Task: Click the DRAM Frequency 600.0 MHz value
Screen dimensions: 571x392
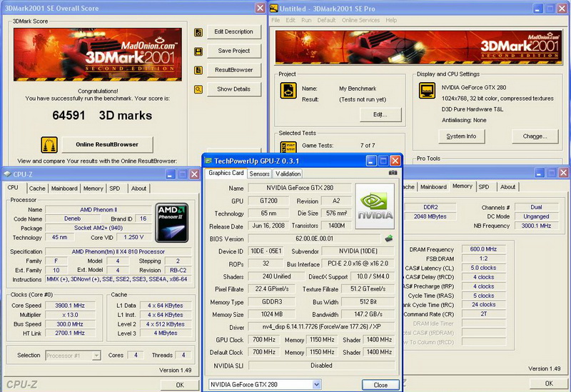Action: (x=483, y=249)
